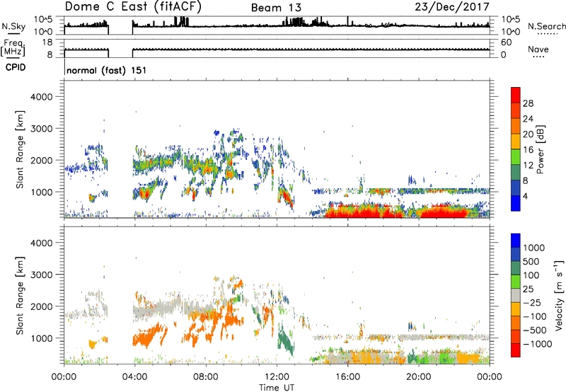
Task: Click the red top swatch of power colorbar
Action: point(516,95)
